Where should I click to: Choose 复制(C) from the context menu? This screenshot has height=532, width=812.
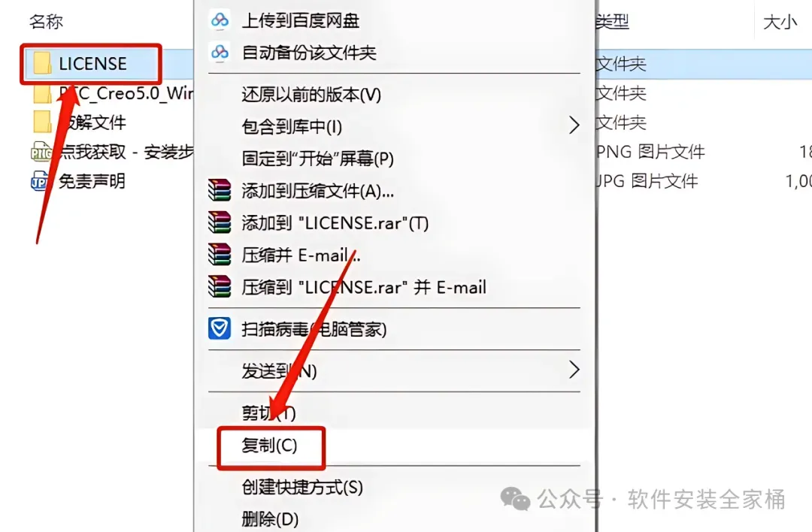[x=269, y=446]
